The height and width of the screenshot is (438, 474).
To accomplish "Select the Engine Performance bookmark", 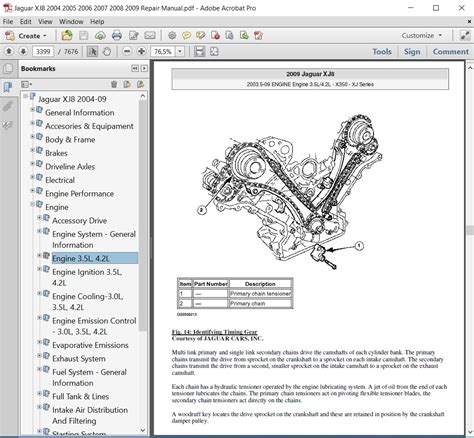I will pos(80,194).
